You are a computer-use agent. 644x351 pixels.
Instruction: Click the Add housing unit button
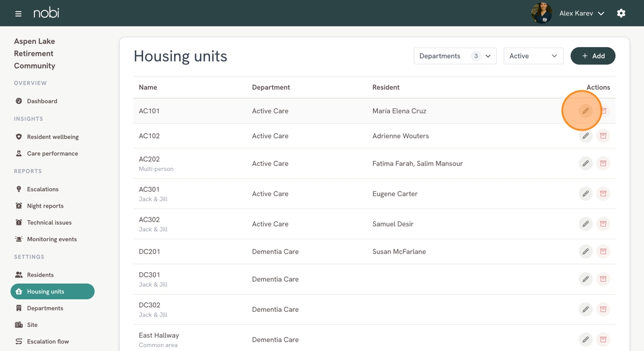[593, 56]
